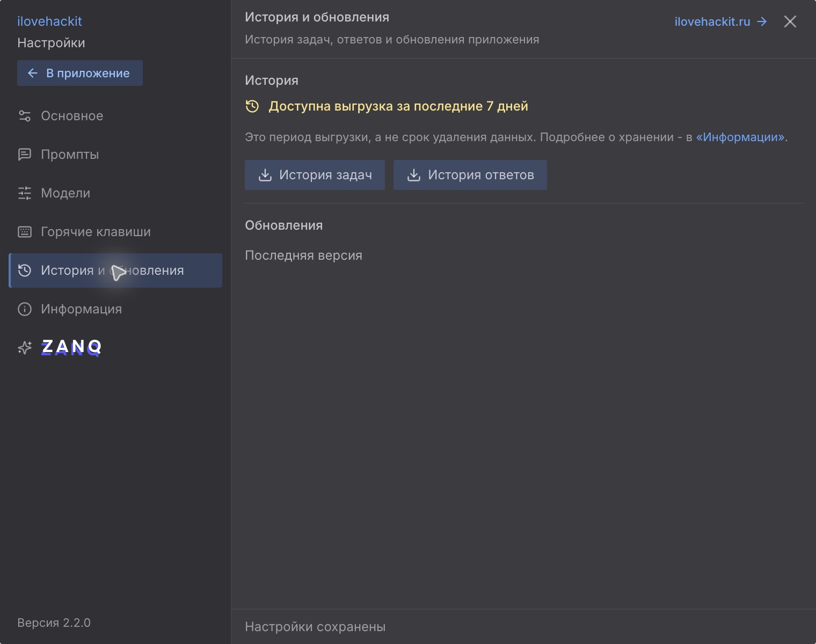Click the Настройки heading in sidebar
Screen dimensions: 816x644
tap(51, 43)
